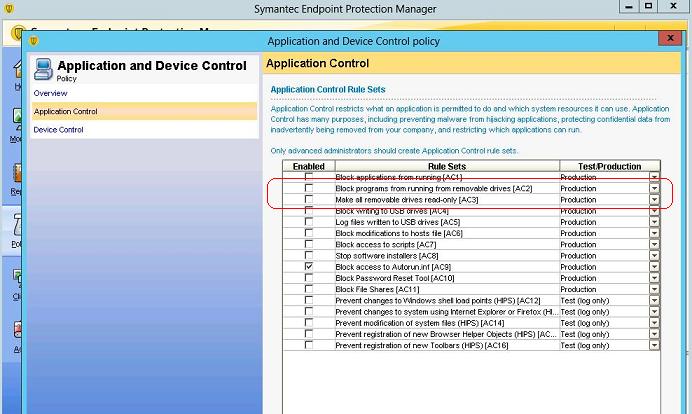Select the Block Password Reset Tool [AC10] rule text

pyautogui.click(x=395, y=278)
